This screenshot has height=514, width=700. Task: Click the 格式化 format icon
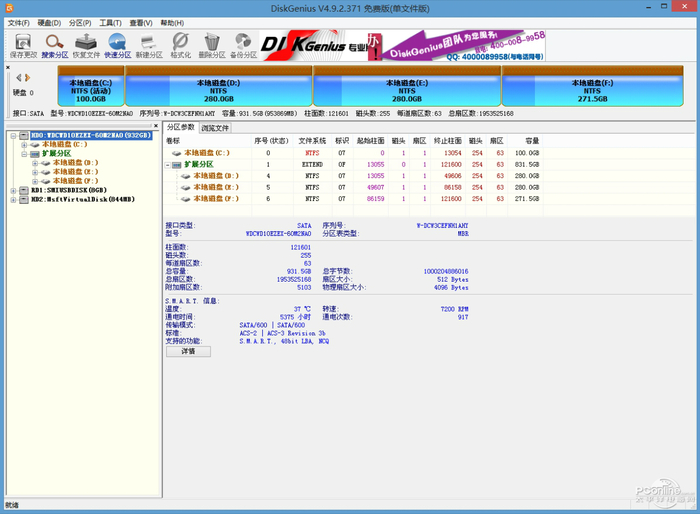[181, 45]
